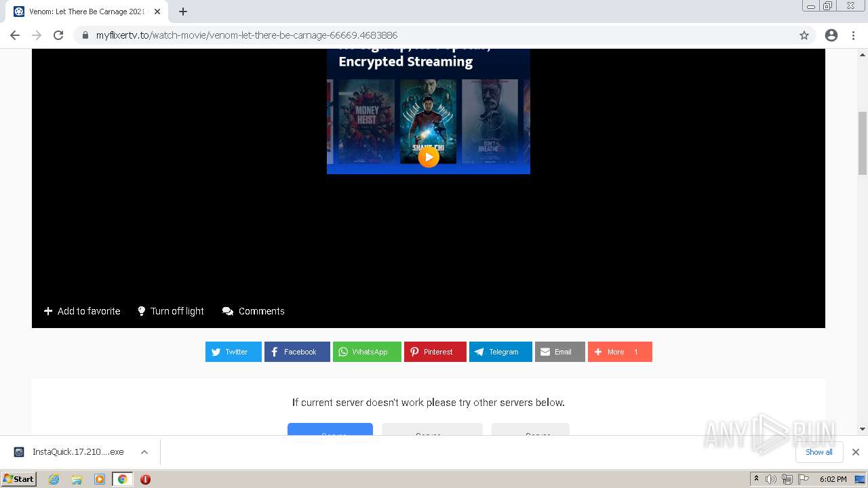Share via Telegram
The height and width of the screenshot is (488, 868).
[500, 352]
